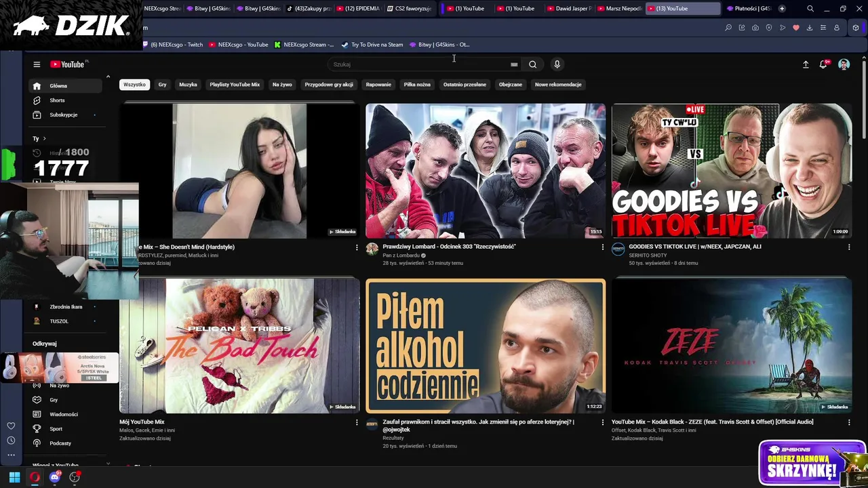
Task: Open the YouTube account avatar menu
Action: point(844,64)
